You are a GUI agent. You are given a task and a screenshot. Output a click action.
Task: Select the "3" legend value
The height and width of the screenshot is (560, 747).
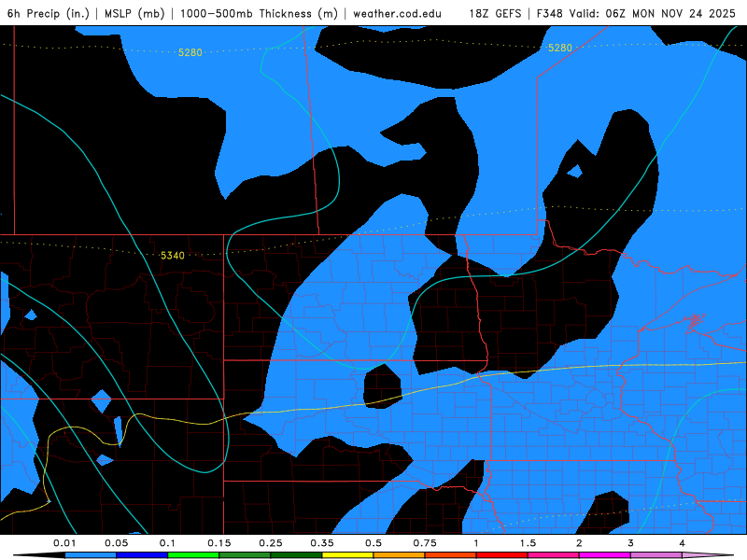pos(631,543)
